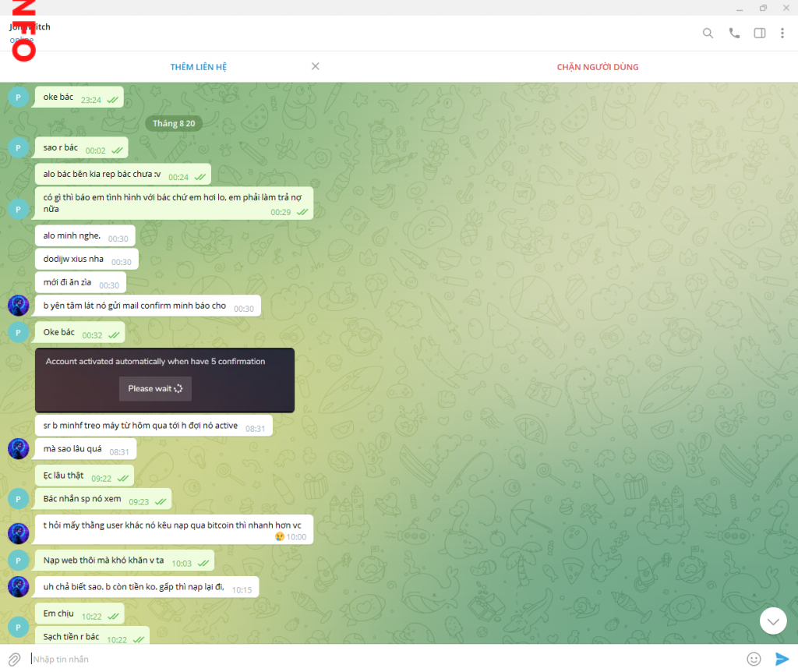Click CHẶN NGƯỜI DÙNG to block user

click(597, 67)
